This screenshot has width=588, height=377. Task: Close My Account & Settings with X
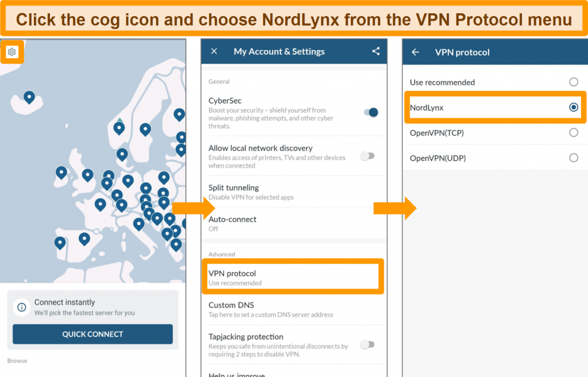pos(214,51)
